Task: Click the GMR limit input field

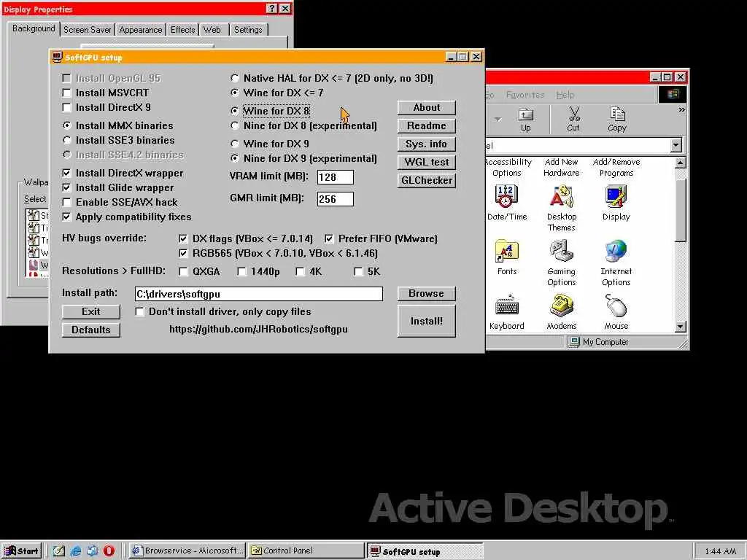Action: click(336, 199)
